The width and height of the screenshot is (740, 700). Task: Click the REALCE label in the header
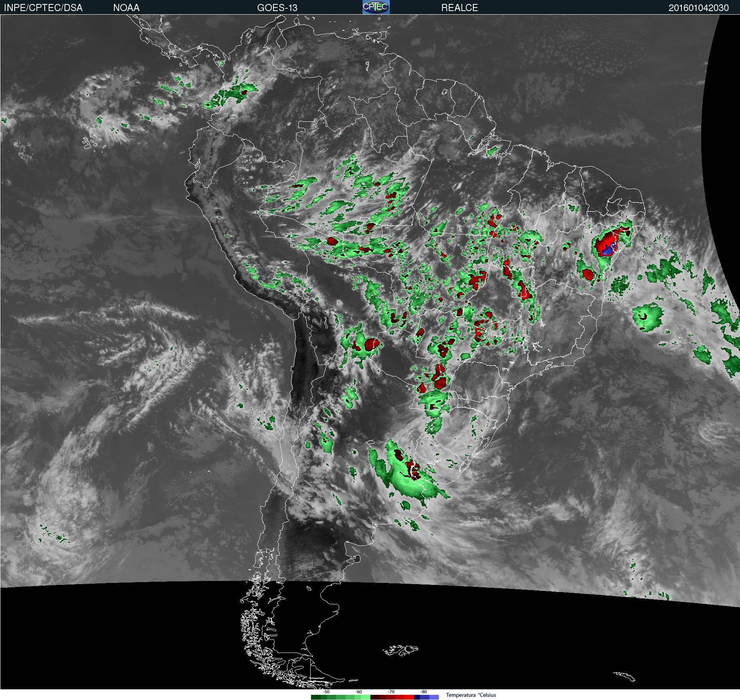tap(459, 8)
